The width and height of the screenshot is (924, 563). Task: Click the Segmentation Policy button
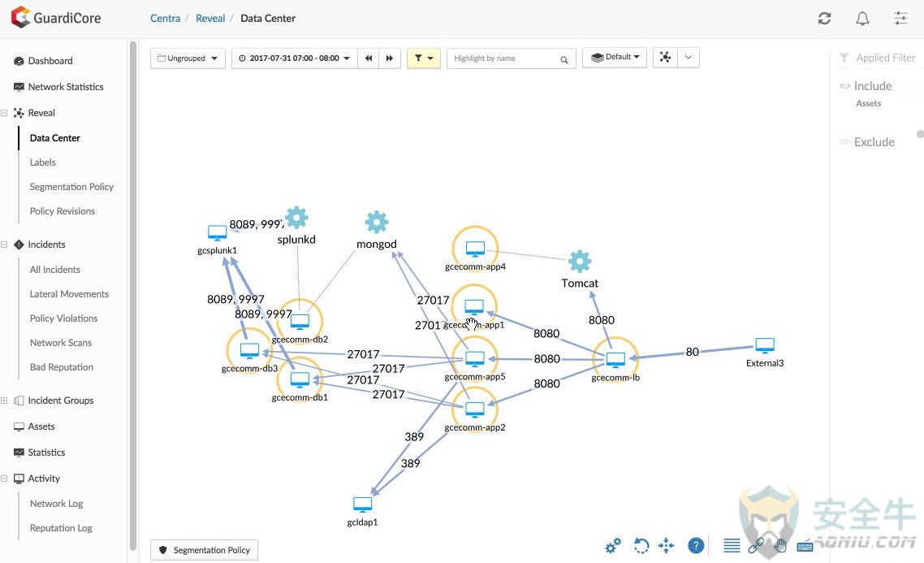click(x=204, y=550)
